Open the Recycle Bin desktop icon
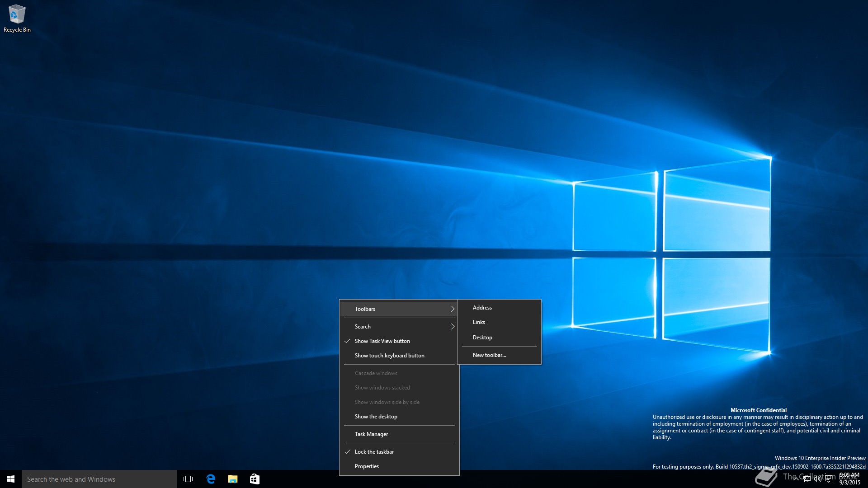868x488 pixels. pos(17,18)
